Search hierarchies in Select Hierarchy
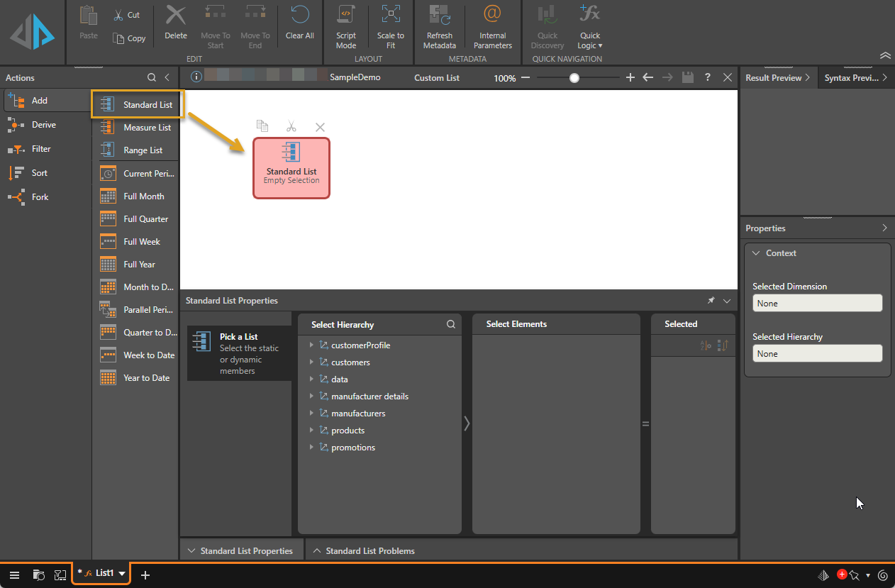895x588 pixels. pos(451,324)
